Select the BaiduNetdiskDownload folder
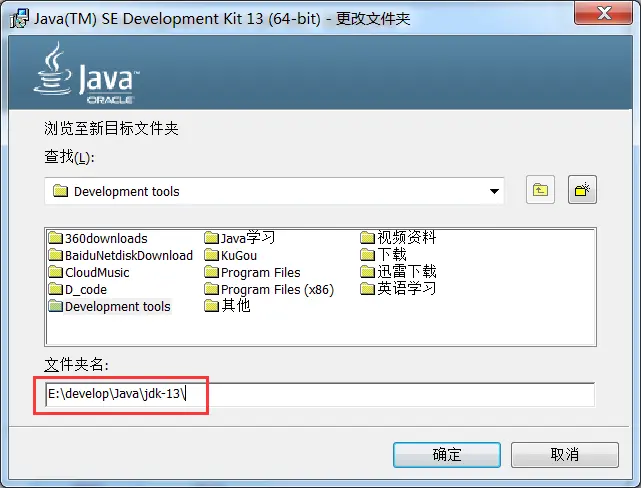This screenshot has height=488, width=641. coord(121,255)
